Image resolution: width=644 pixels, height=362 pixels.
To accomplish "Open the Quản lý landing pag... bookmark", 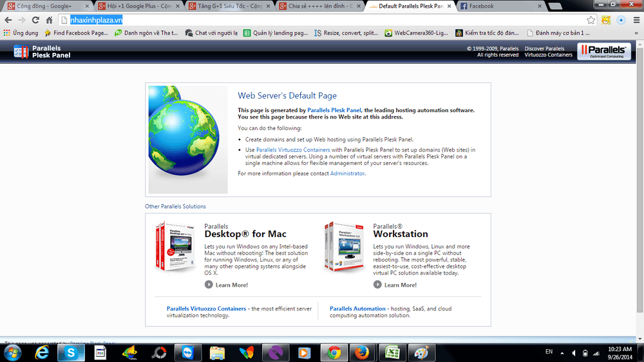I will click(x=276, y=33).
